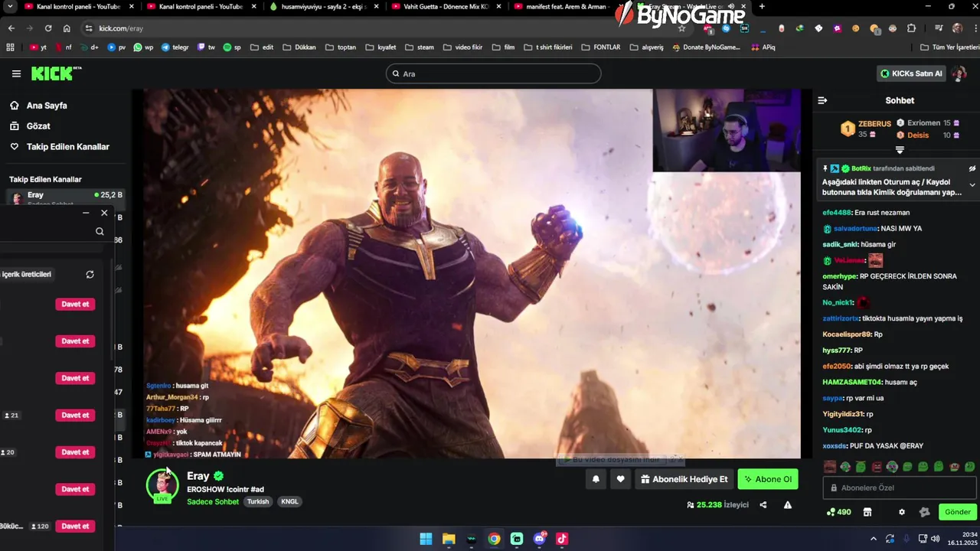Open the video fikir bookmarks folder

click(x=462, y=47)
